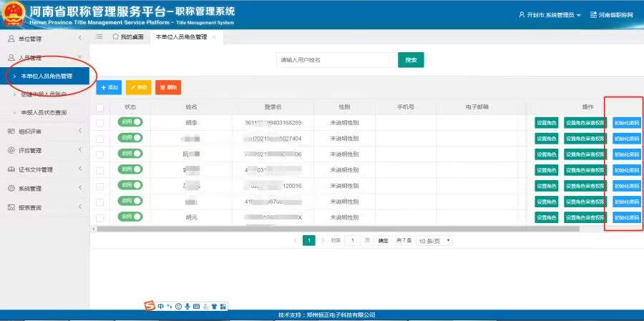
Task: Toggle the 启用 switch for the 阮 row
Action: (130, 154)
